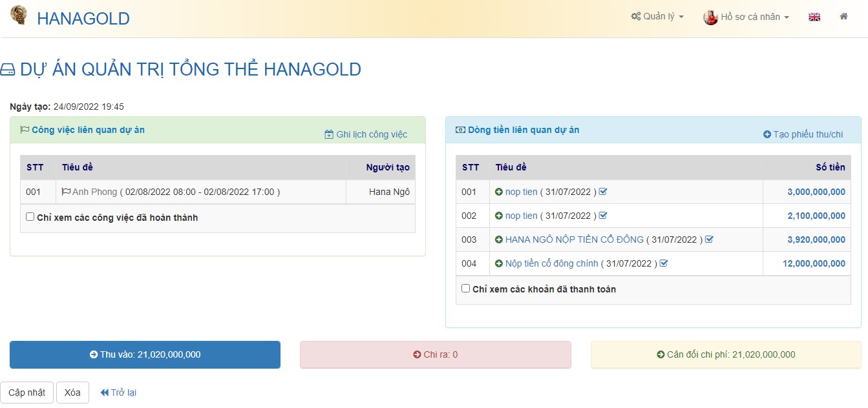Click the Chi ra: 0 button

tap(436, 354)
